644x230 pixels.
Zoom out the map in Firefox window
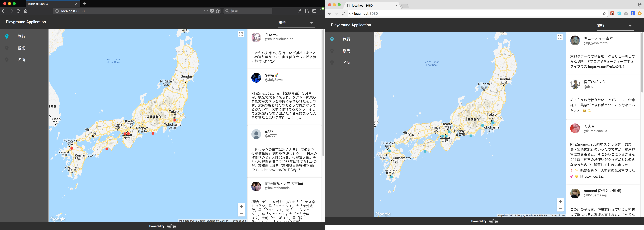pyautogui.click(x=241, y=213)
